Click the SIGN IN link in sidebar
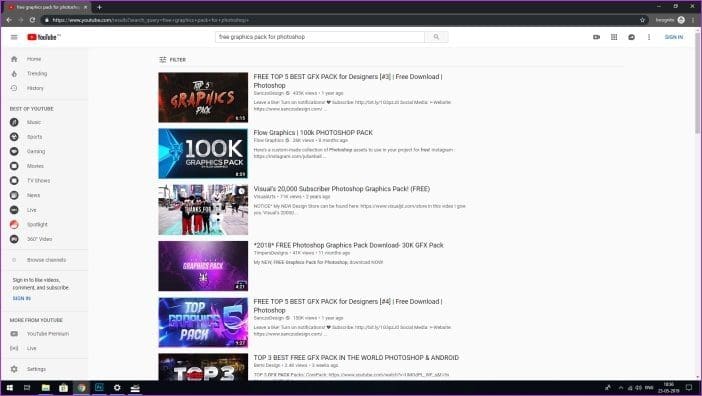The image size is (702, 396). pyautogui.click(x=21, y=298)
